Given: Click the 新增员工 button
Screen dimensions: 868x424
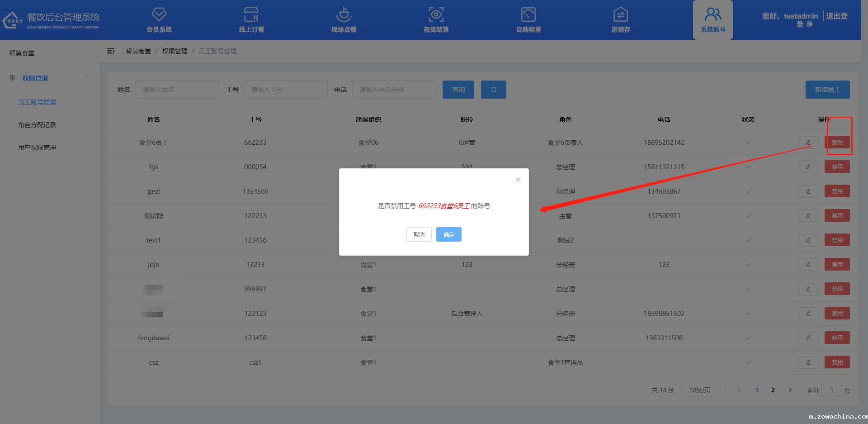Looking at the screenshot, I should 827,89.
